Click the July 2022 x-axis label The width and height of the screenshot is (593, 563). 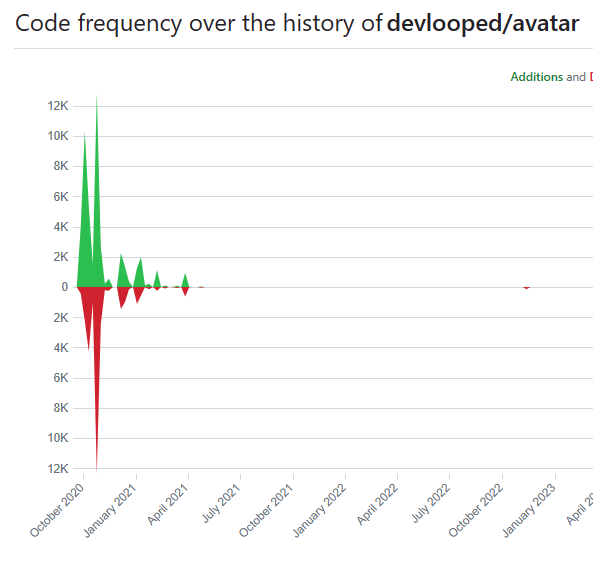pos(431,504)
